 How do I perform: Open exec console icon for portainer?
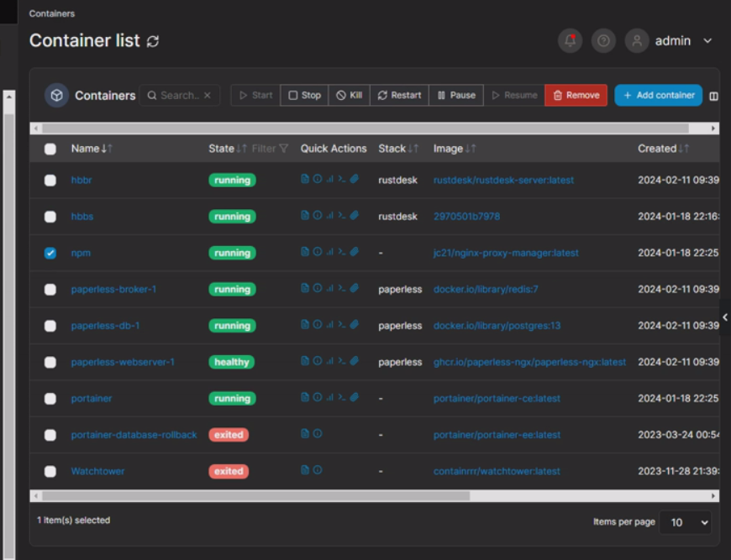click(x=342, y=397)
